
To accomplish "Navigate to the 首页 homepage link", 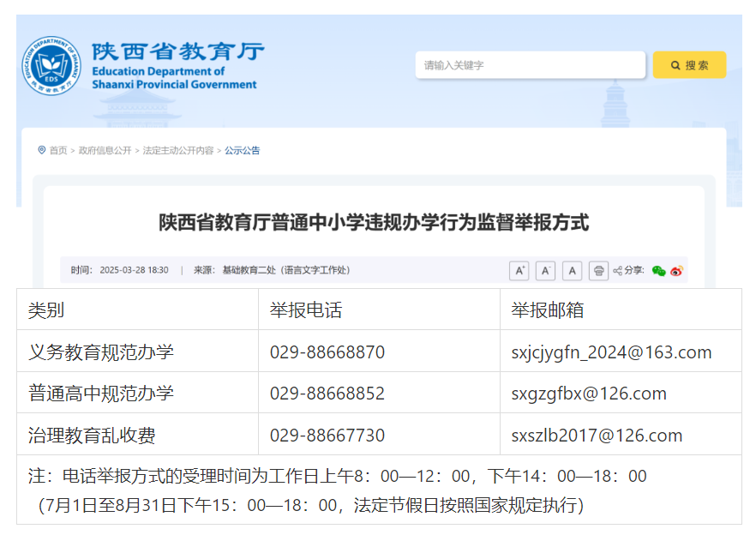I will [58, 150].
